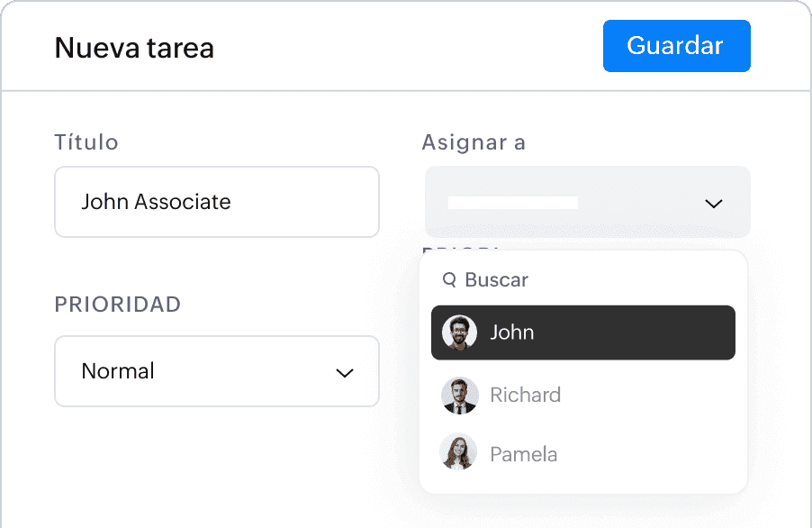
Task: Click Richard's profile picture
Action: tap(459, 396)
